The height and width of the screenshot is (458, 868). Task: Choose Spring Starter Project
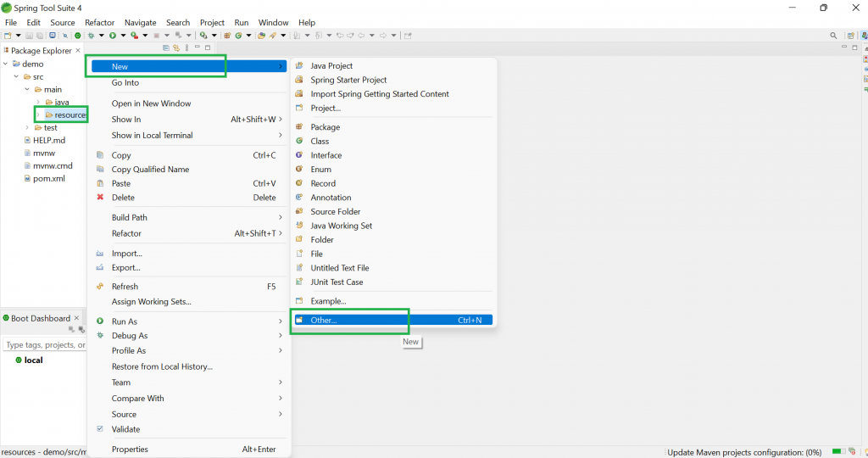coord(393,80)
